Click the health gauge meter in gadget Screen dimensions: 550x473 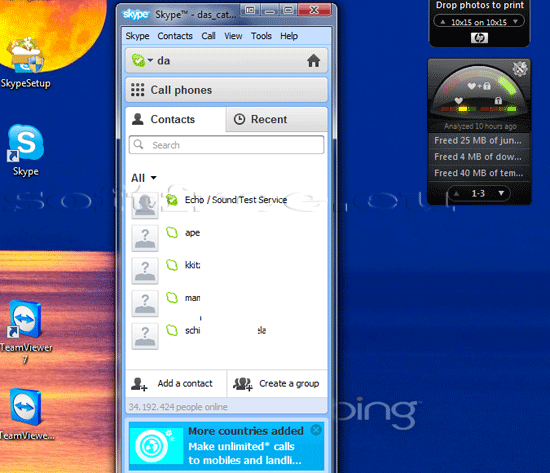coord(479,92)
